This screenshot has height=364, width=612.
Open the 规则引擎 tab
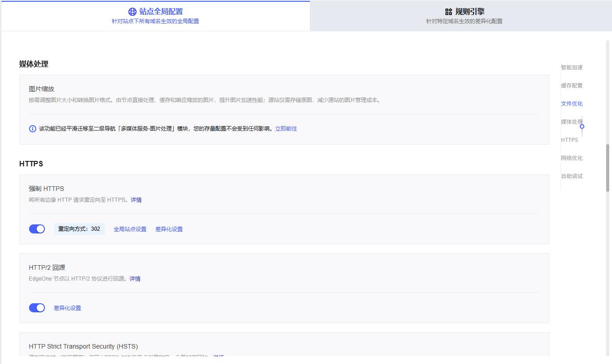coord(461,16)
